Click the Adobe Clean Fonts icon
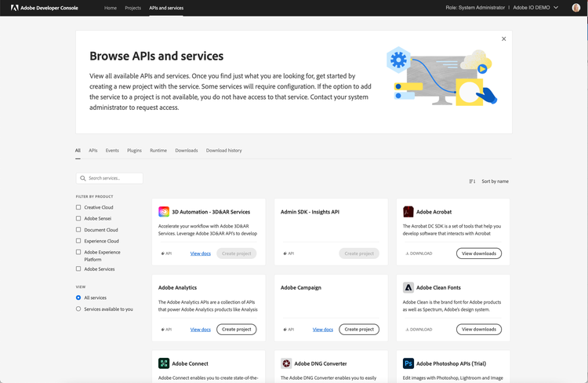Image resolution: width=588 pixels, height=383 pixels. (x=408, y=288)
